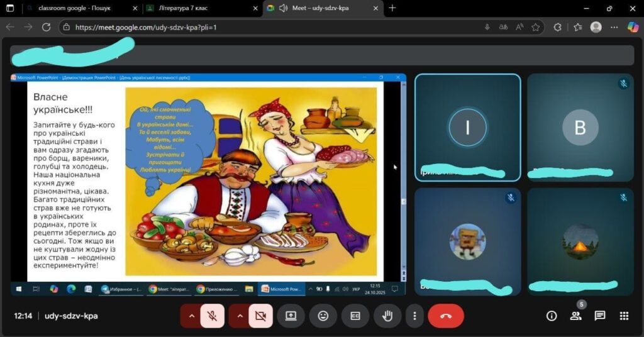644x337 pixels.
Task: Open more options three-dot menu
Action: point(414,316)
